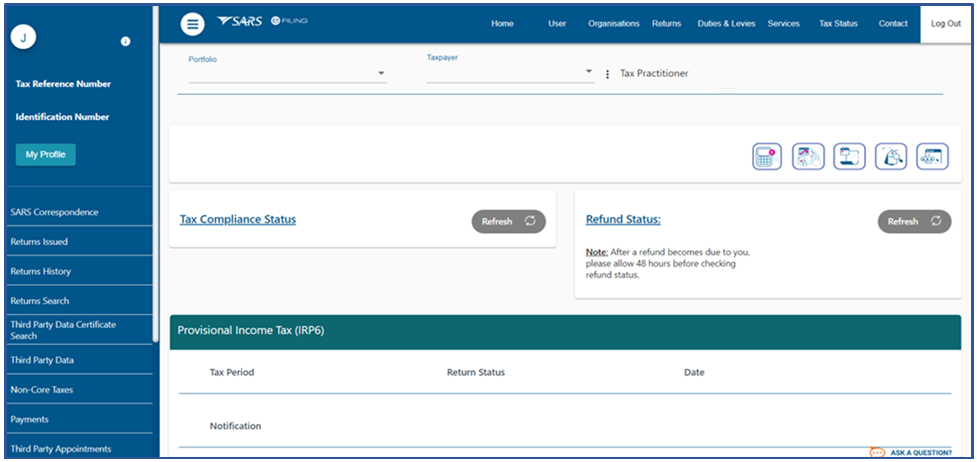Open the hamburger menu beside the SARS logo
The height and width of the screenshot is (462, 977).
click(x=192, y=24)
